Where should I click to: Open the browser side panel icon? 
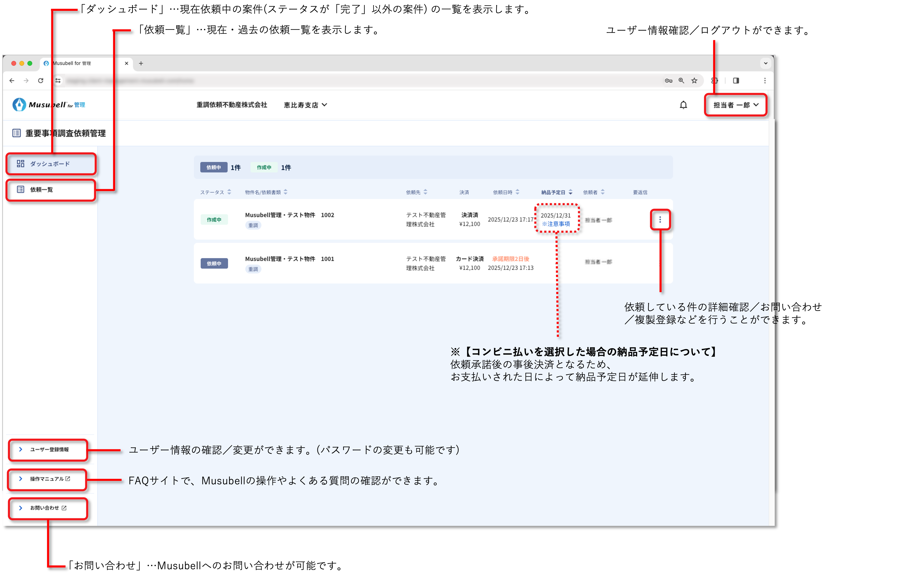coord(736,81)
